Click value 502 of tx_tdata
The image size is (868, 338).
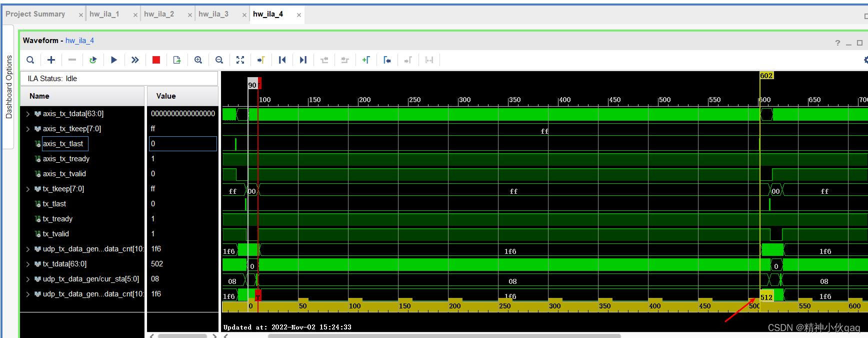point(157,264)
